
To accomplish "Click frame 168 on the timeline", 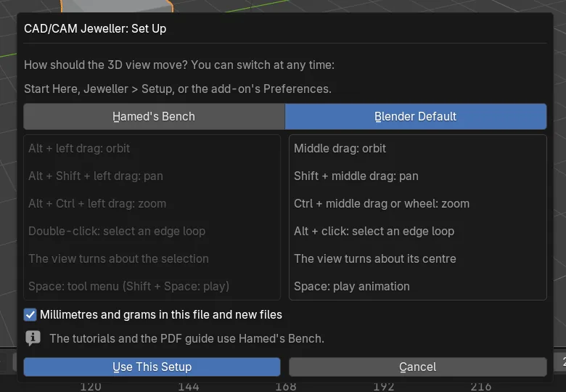I will 286,387.
